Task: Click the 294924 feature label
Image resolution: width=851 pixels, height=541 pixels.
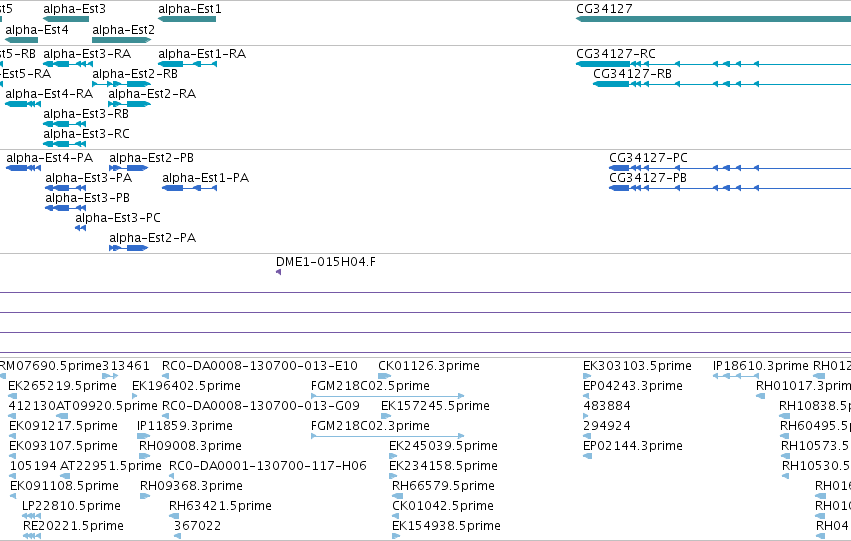Action: point(607,426)
